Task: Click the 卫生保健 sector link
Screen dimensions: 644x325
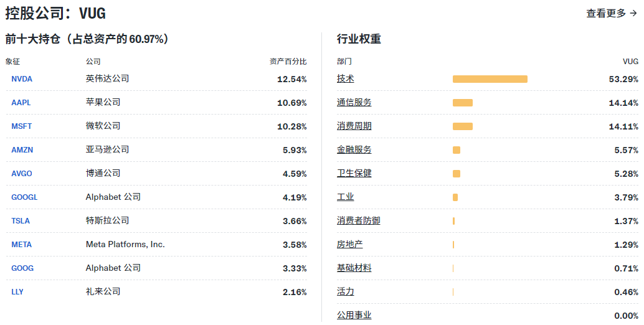Action: coord(354,174)
